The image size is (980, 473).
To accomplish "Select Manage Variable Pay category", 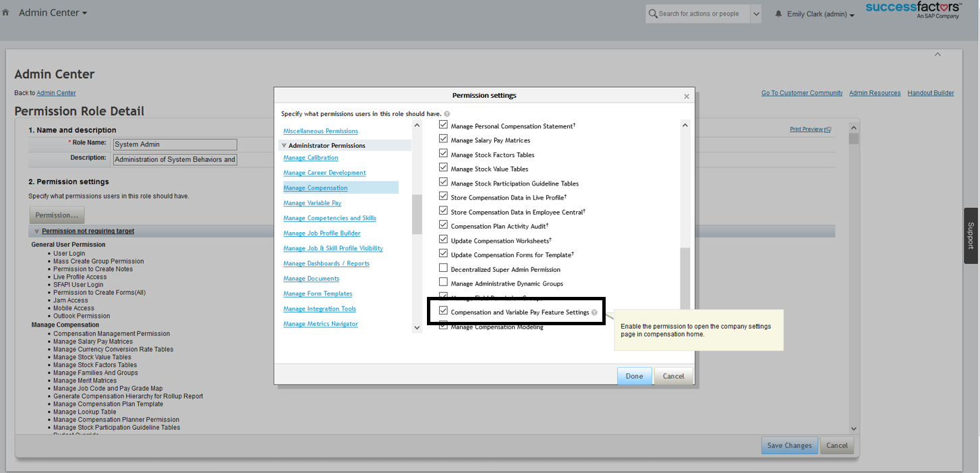I will click(312, 203).
